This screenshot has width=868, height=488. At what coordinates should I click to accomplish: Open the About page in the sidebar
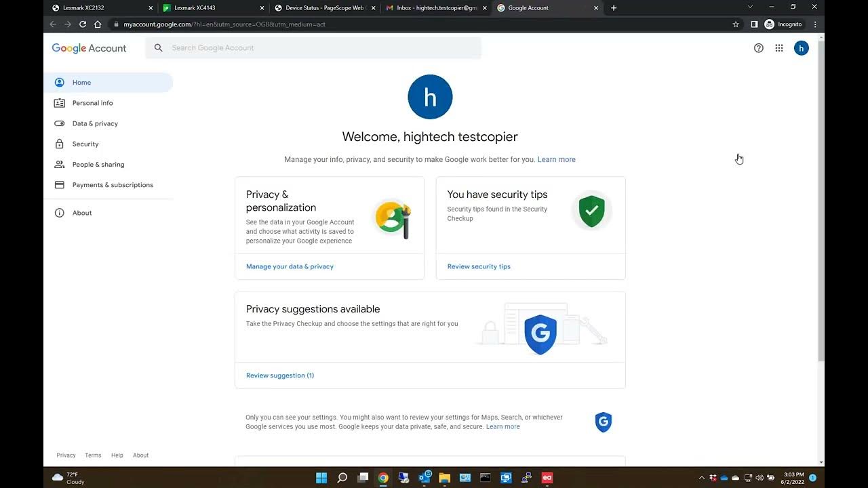pos(108,213)
